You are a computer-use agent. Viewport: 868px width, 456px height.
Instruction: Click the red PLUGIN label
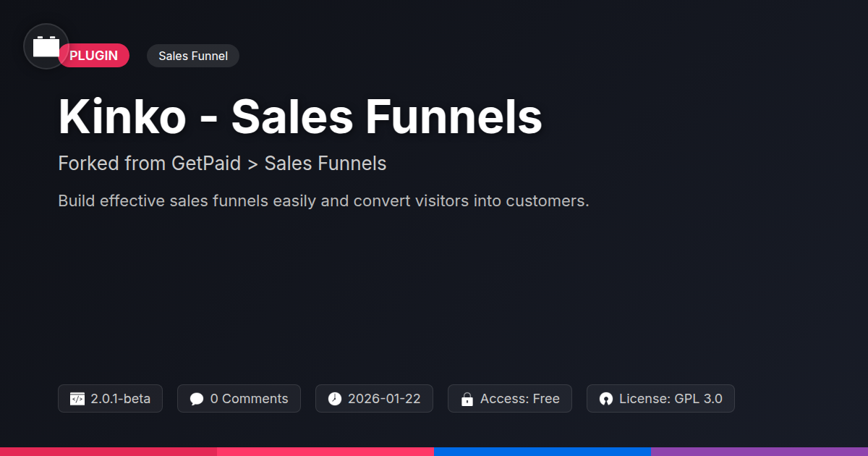pos(94,56)
